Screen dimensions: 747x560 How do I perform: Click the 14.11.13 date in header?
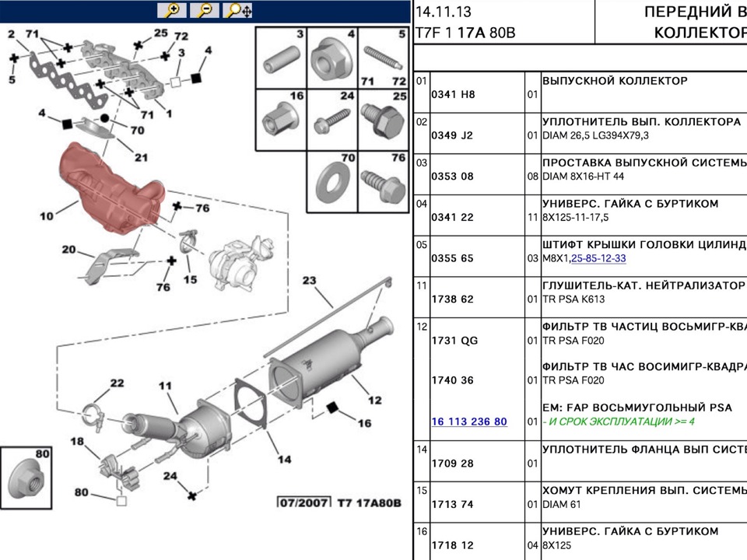pos(444,12)
